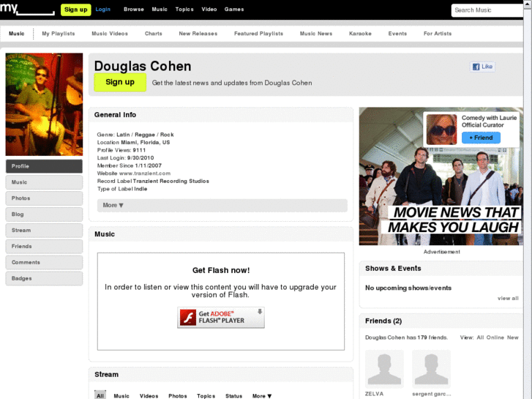Open the Video menu

click(x=209, y=10)
